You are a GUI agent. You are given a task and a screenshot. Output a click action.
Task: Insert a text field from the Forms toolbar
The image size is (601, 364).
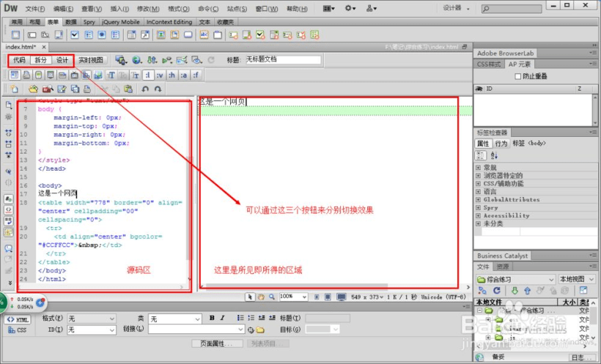click(x=32, y=35)
